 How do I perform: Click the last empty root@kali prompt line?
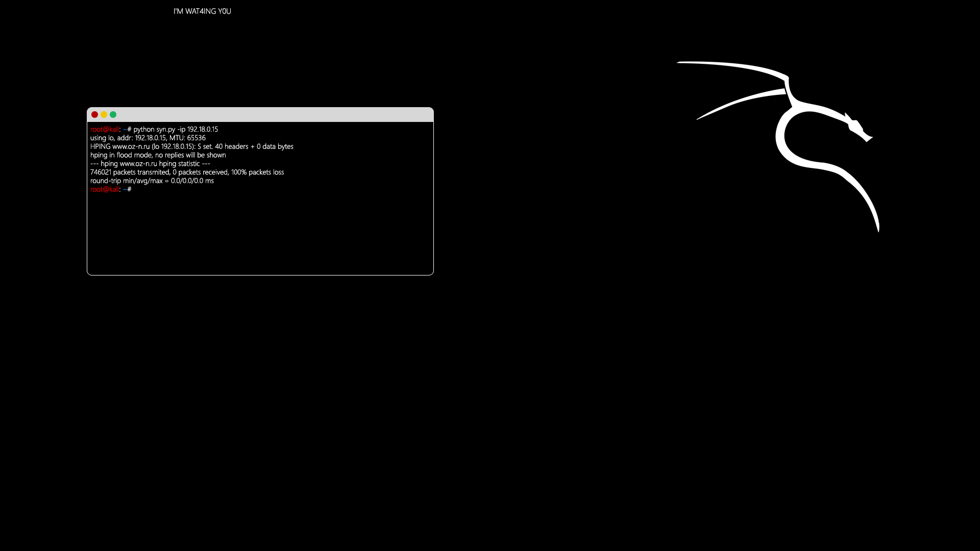coord(104,189)
